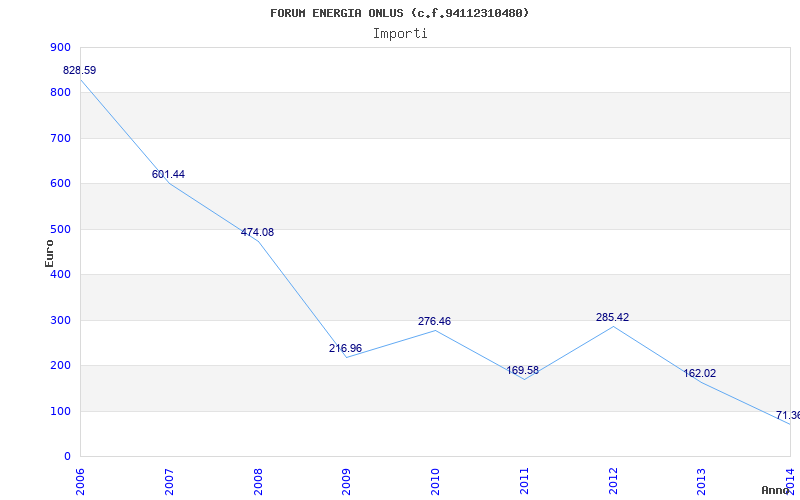Click the 900 value on Euro axis

[60, 47]
